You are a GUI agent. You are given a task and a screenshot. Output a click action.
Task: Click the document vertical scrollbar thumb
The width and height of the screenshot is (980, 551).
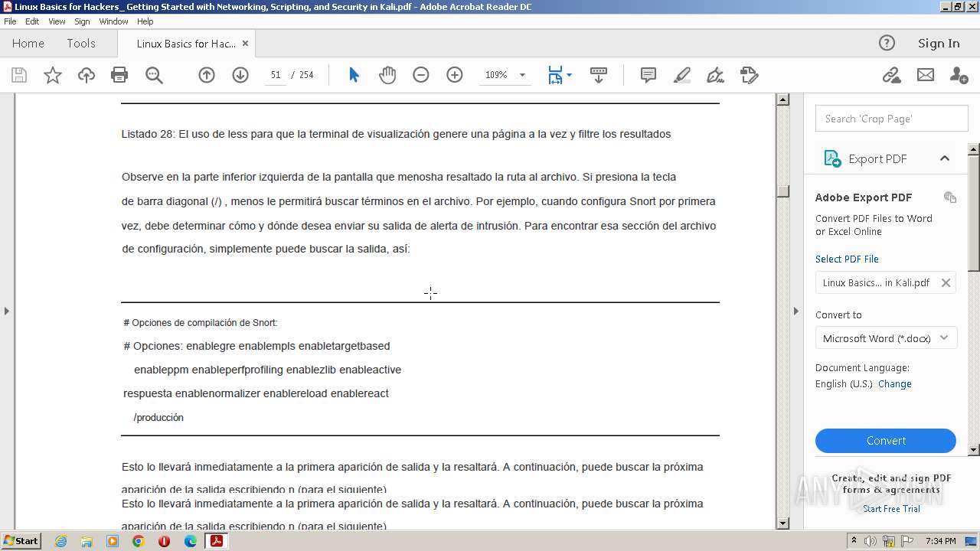click(782, 191)
